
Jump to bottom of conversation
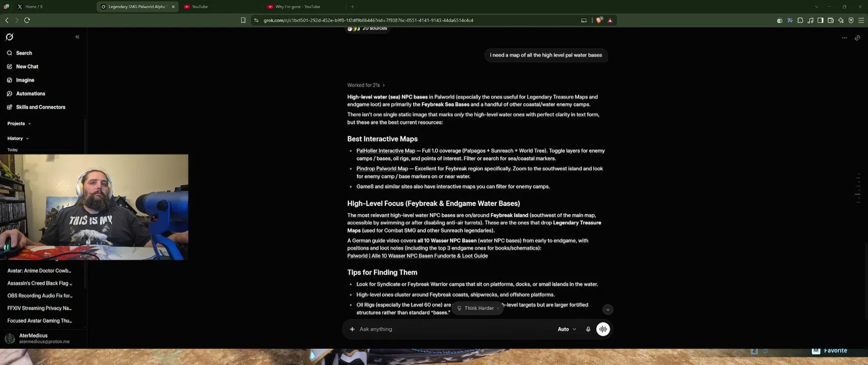(x=608, y=310)
